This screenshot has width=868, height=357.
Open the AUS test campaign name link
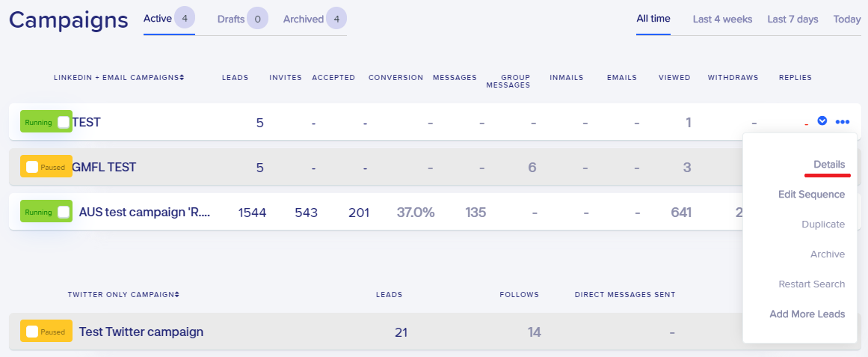[x=144, y=212]
